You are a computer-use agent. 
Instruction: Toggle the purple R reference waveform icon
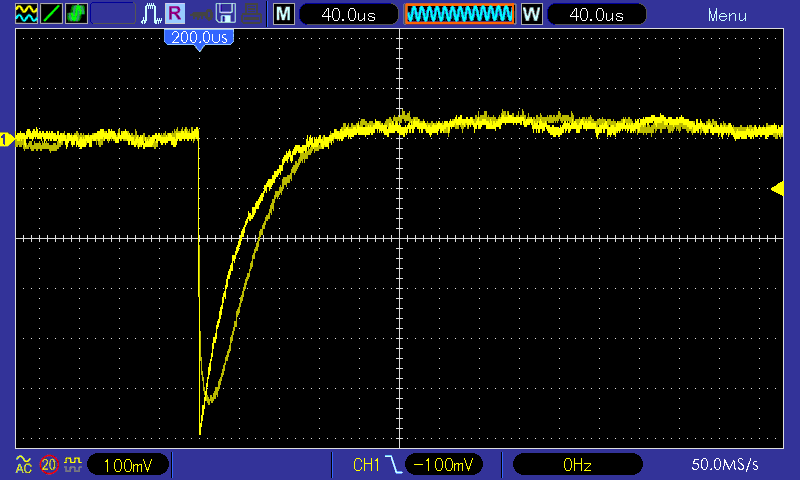pyautogui.click(x=175, y=14)
